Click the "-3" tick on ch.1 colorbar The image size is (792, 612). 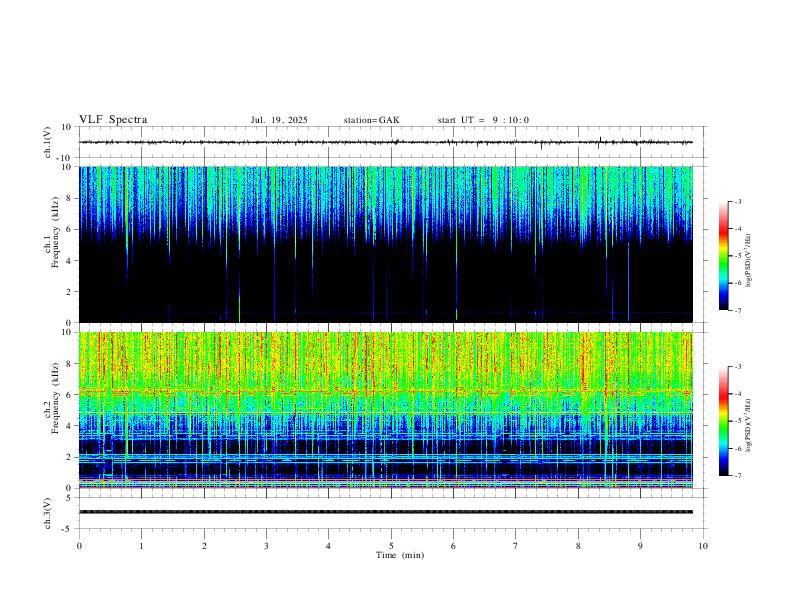point(738,202)
